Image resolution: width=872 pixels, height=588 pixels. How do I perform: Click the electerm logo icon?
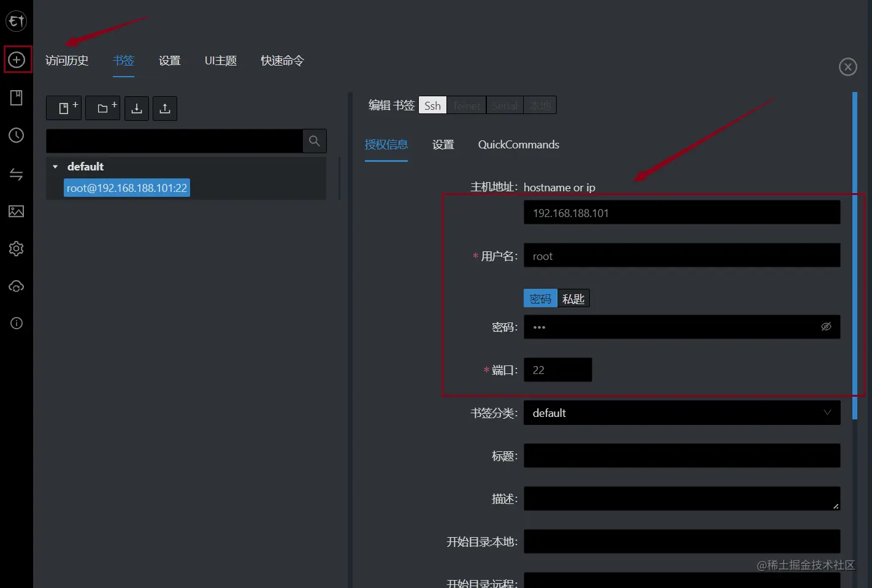point(16,21)
